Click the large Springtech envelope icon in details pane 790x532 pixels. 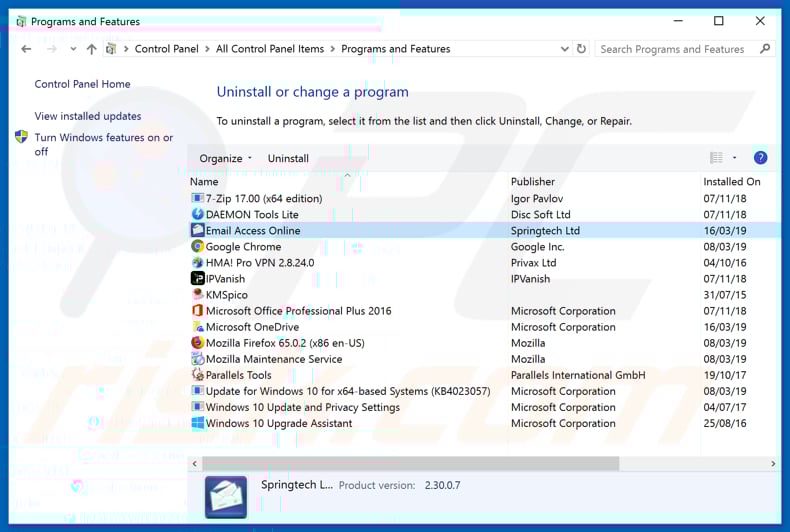point(226,497)
